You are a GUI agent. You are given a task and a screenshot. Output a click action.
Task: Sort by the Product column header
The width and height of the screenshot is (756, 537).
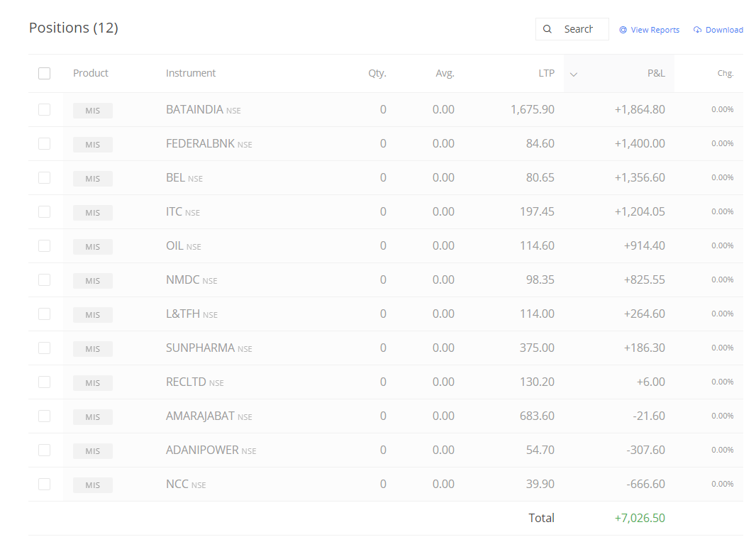[91, 73]
